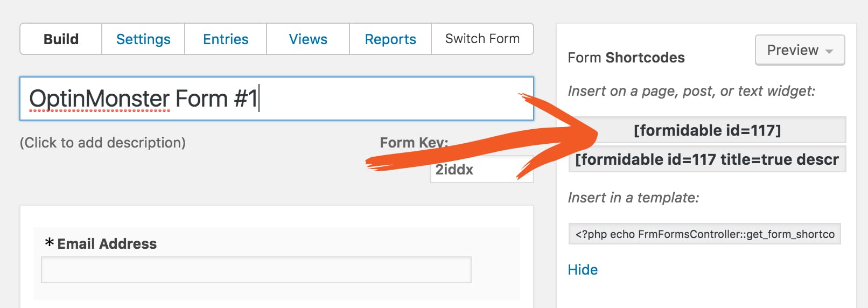
Task: Click the Form Shortcodes heading
Action: pos(626,58)
